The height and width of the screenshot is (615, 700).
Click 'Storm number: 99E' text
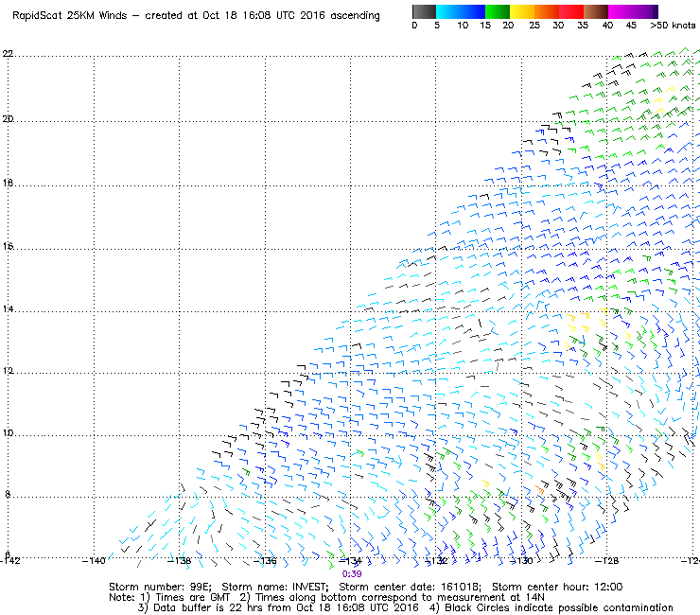point(160,587)
